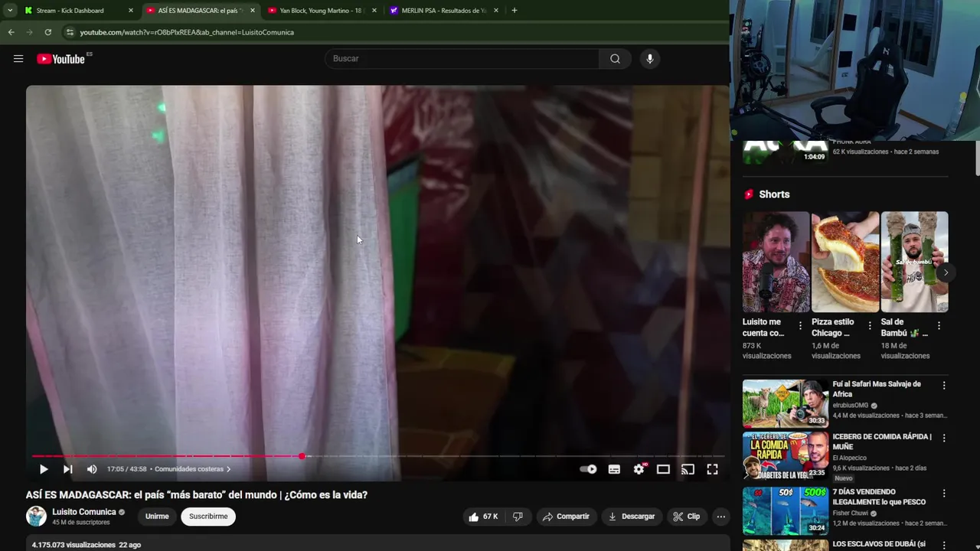Open options for 7 DÍAS VENDIENDO video
Viewport: 980px width, 551px height.
click(x=944, y=494)
